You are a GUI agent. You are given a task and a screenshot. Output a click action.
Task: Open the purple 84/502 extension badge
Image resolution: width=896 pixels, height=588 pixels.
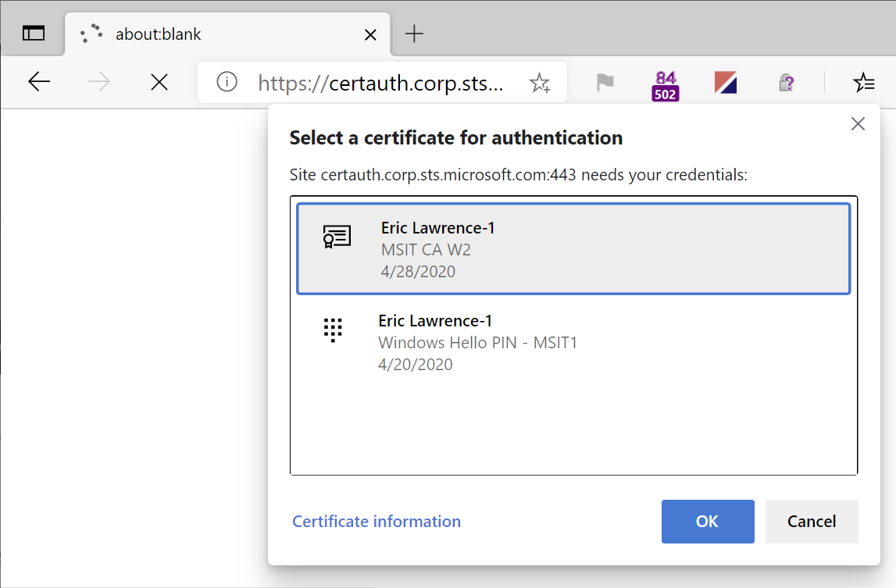[666, 85]
